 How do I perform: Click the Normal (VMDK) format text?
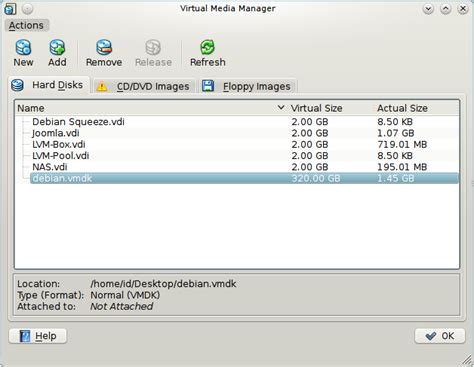coord(125,295)
